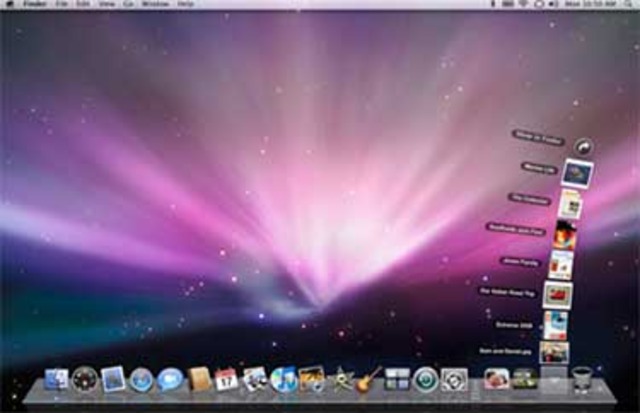Image resolution: width=640 pixels, height=413 pixels.
Task: Launch Safari compass icon in Dock
Action: click(141, 380)
